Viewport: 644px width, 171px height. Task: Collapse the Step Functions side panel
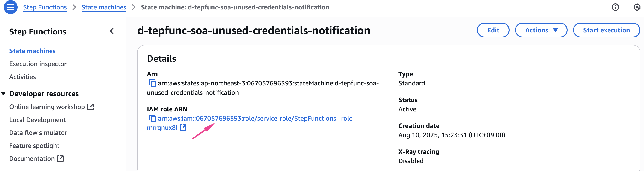pos(112,31)
